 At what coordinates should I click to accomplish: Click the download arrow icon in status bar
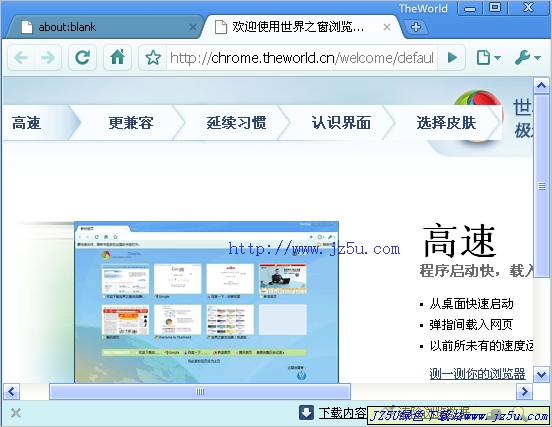click(x=306, y=413)
